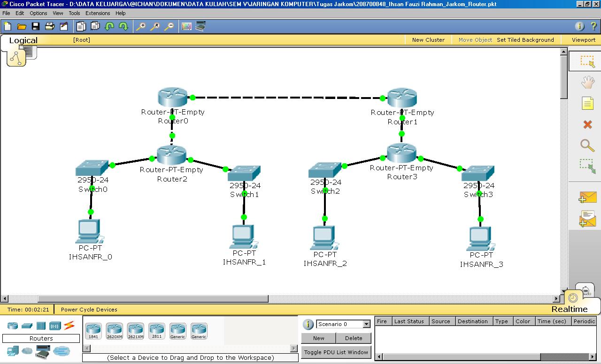
Task: Toggle the PDU List Window
Action: coord(336,352)
